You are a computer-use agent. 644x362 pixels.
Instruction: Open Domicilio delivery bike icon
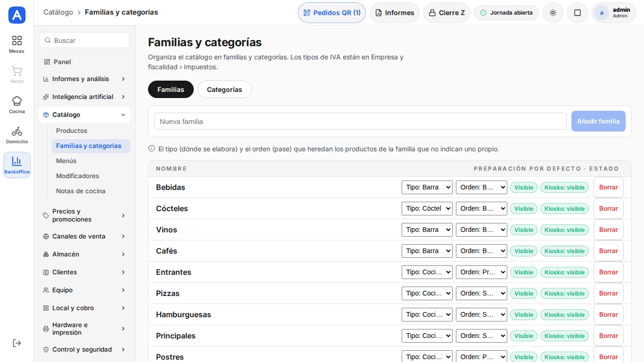pyautogui.click(x=17, y=135)
